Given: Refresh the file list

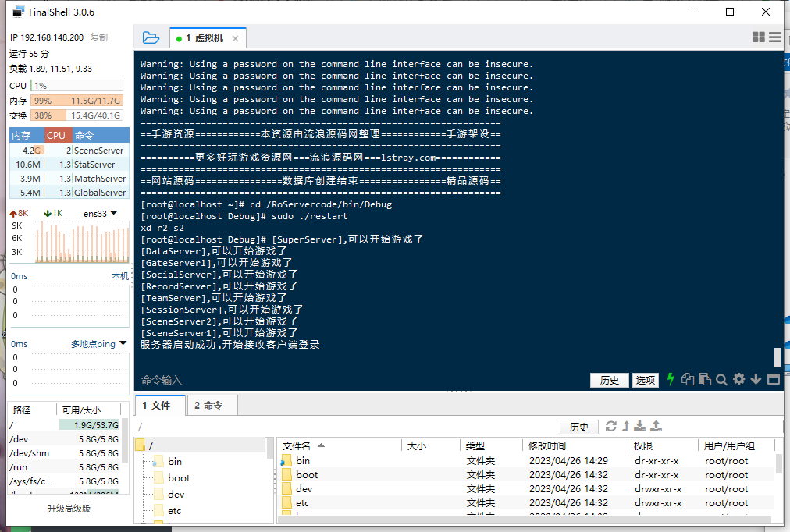Looking at the screenshot, I should point(610,427).
